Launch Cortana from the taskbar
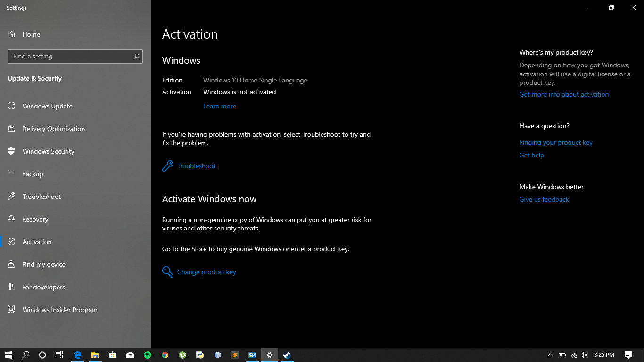The image size is (644, 362). 42,355
